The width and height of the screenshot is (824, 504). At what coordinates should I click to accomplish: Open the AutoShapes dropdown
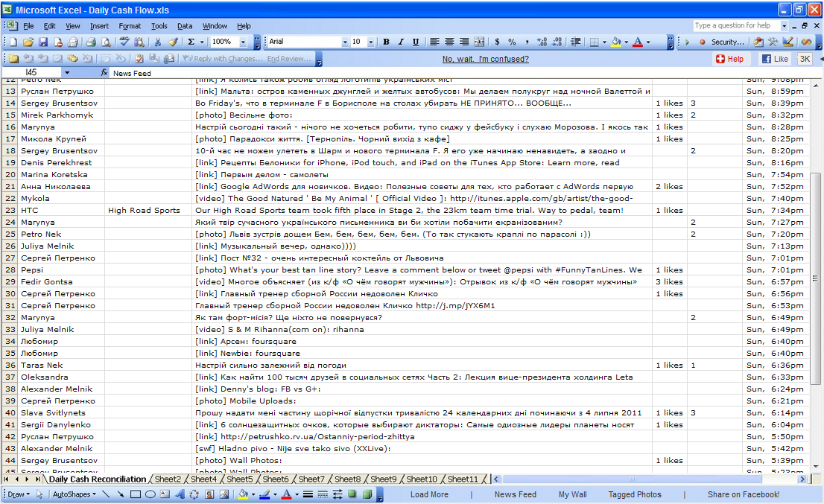coord(75,494)
